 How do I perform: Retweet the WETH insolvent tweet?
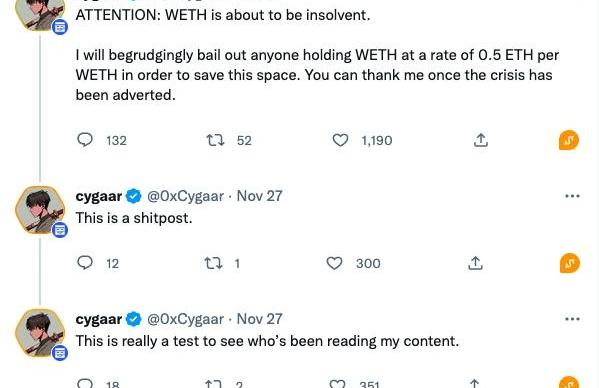point(215,141)
